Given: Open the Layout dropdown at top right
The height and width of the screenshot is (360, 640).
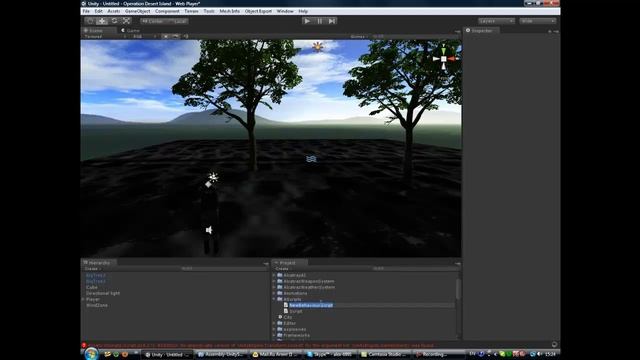Looking at the screenshot, I should coord(538,21).
